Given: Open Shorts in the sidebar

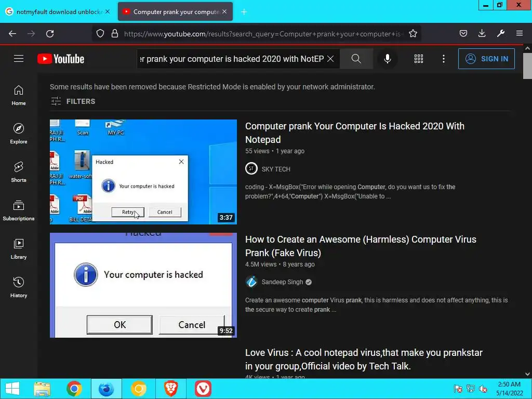Looking at the screenshot, I should pos(19,172).
